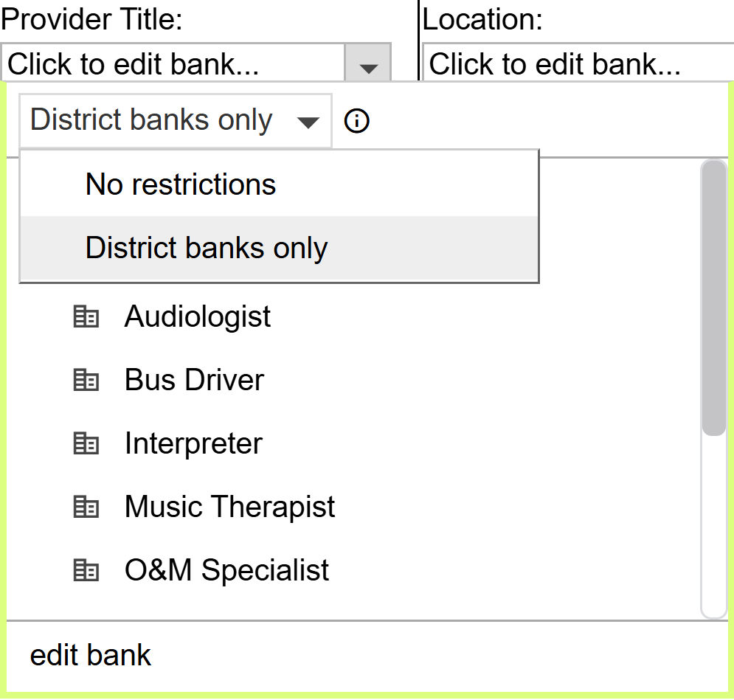Screen dimensions: 734x700
Task: Click the bank icon beside Interpreter
Action: [86, 444]
